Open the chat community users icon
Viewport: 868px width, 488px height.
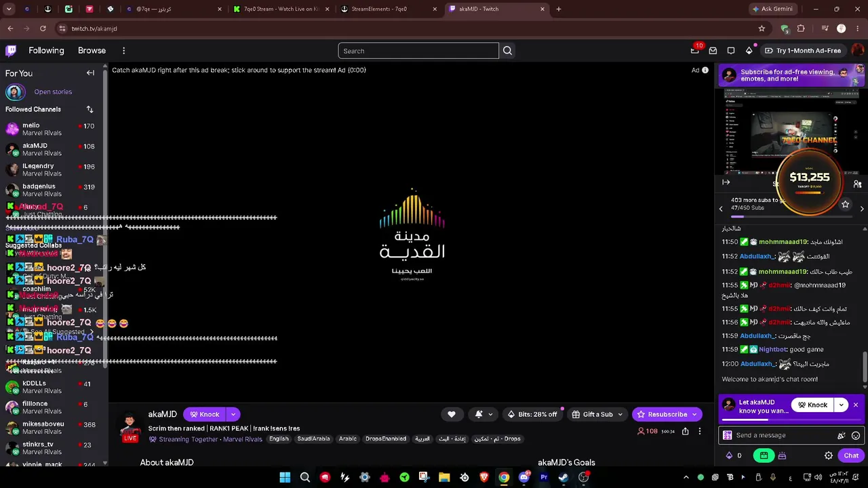point(857,184)
